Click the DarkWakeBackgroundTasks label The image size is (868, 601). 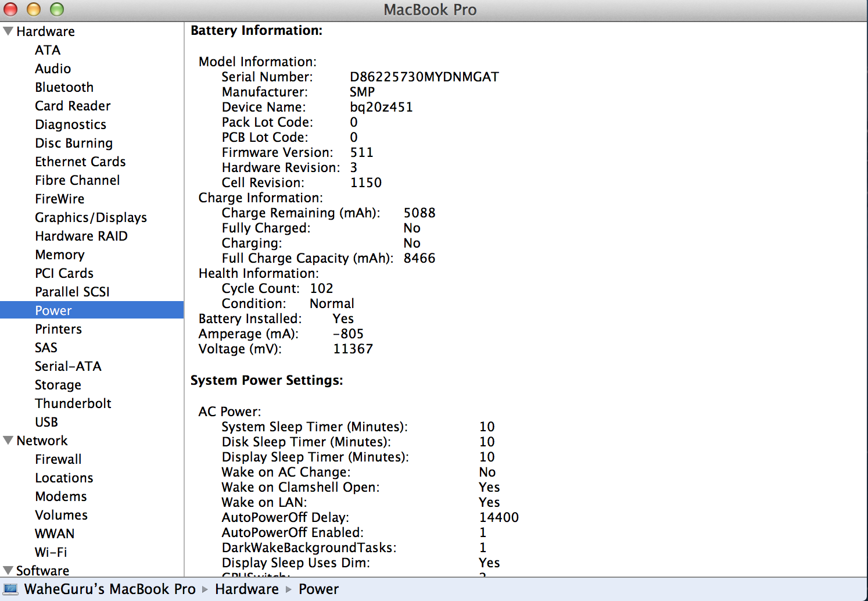[x=309, y=548]
